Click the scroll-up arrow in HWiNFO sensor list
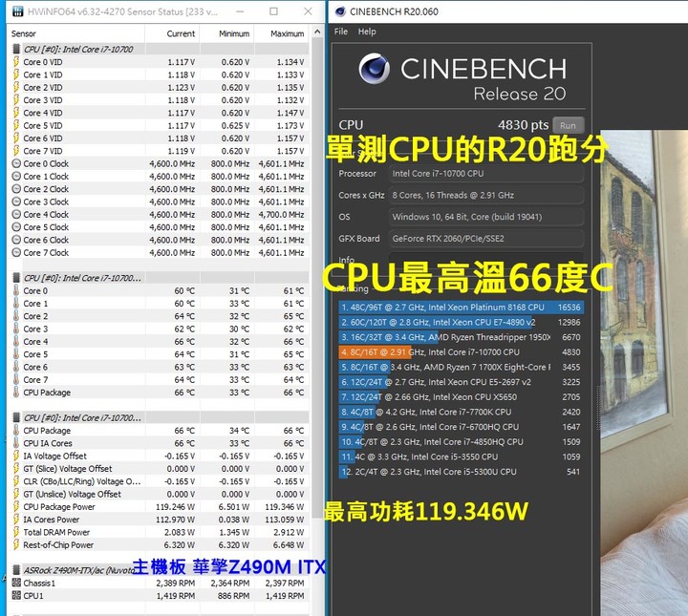The width and height of the screenshot is (688, 616). pyautogui.click(x=317, y=32)
